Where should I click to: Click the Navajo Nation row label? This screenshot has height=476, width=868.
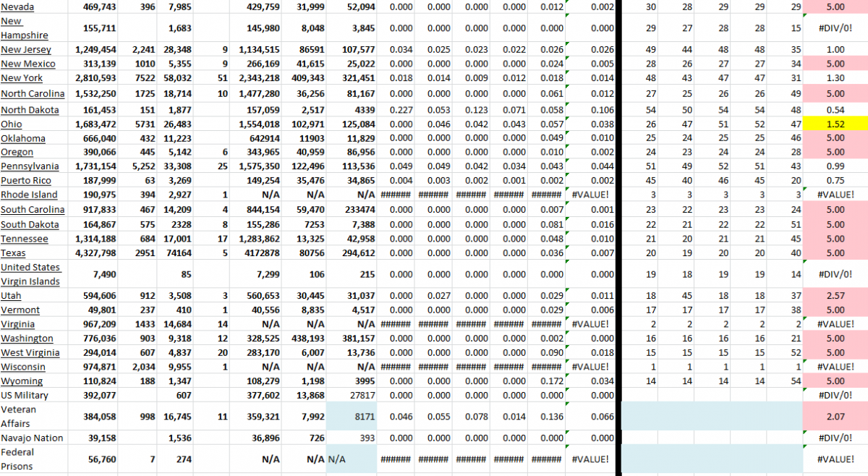click(x=33, y=438)
